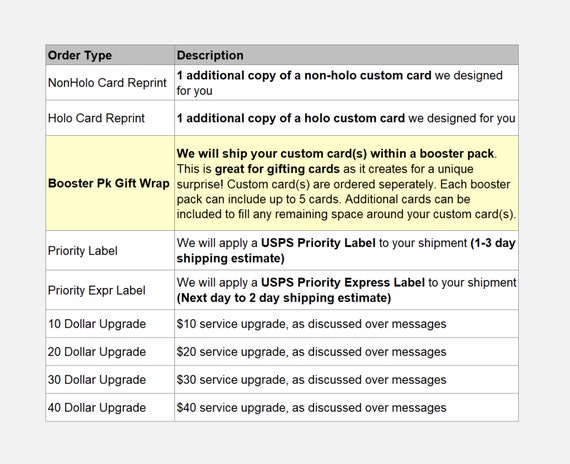The width and height of the screenshot is (570, 464).
Task: Click the Description column header
Action: 346,55
